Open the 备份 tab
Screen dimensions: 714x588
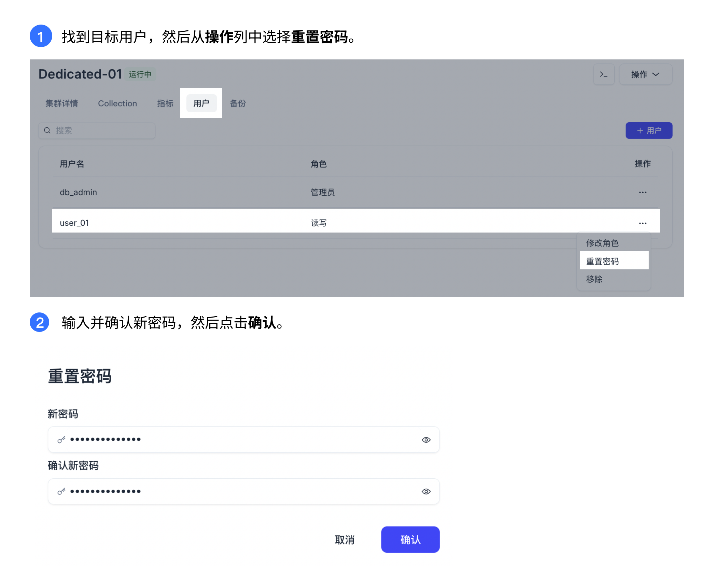(238, 103)
